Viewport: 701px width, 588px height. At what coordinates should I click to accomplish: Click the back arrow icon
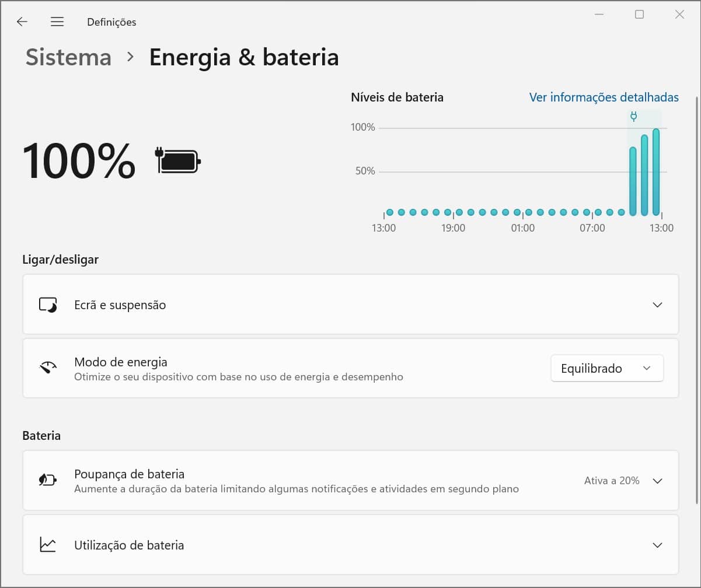[22, 22]
